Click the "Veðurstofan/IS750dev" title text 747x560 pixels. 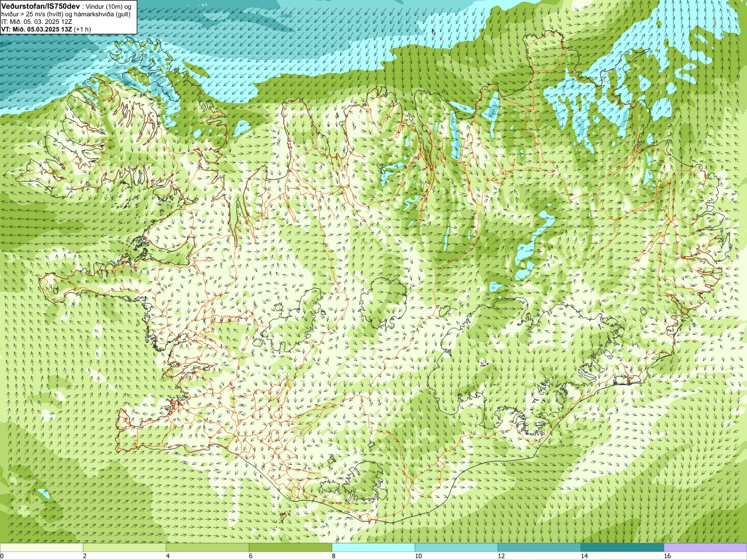click(40, 5)
